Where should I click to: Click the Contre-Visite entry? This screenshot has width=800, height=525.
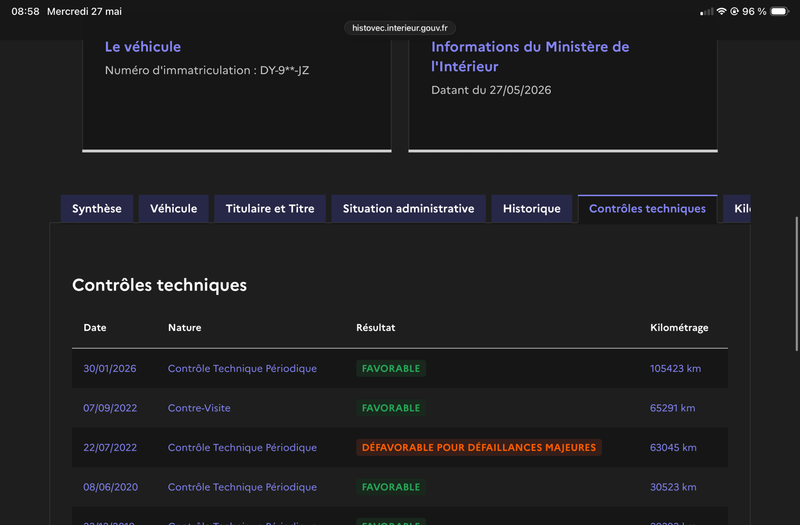[x=199, y=408]
